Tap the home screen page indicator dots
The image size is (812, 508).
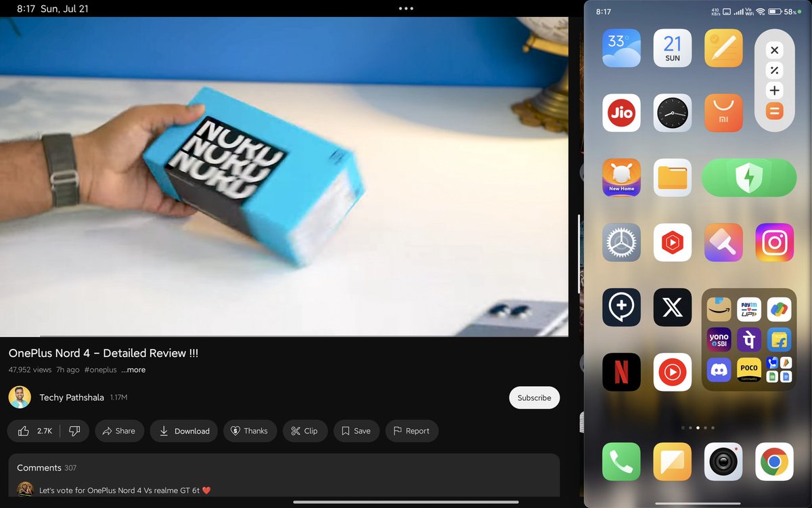(x=698, y=427)
